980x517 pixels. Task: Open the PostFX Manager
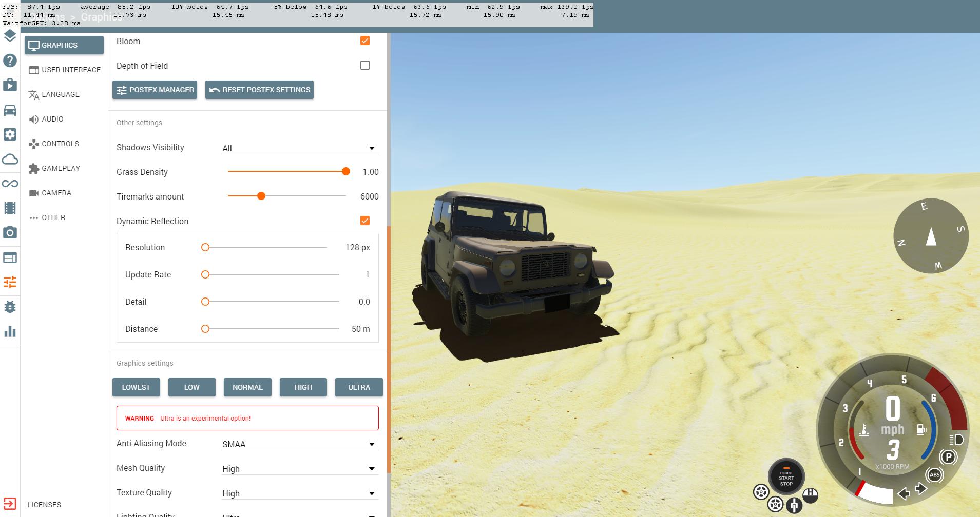pos(155,90)
